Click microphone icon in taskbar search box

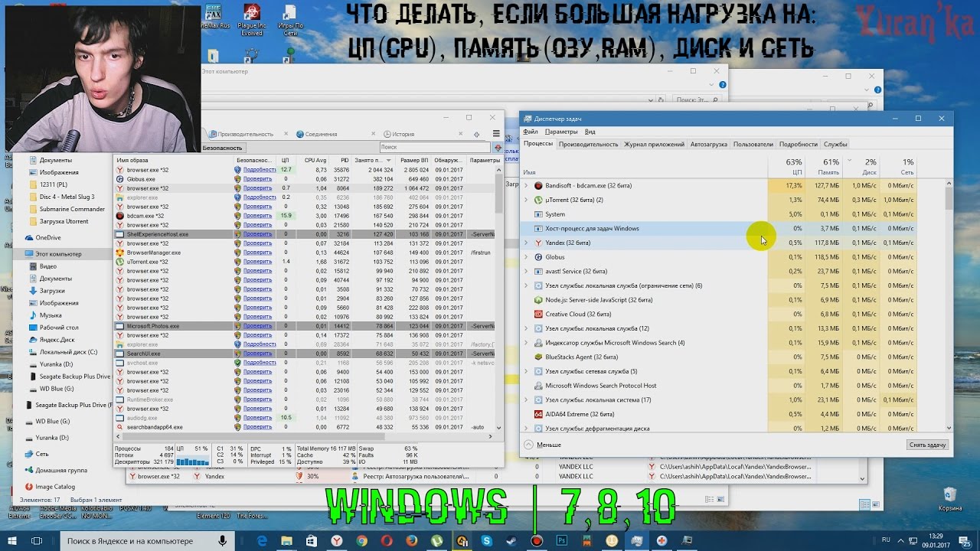coord(222,540)
